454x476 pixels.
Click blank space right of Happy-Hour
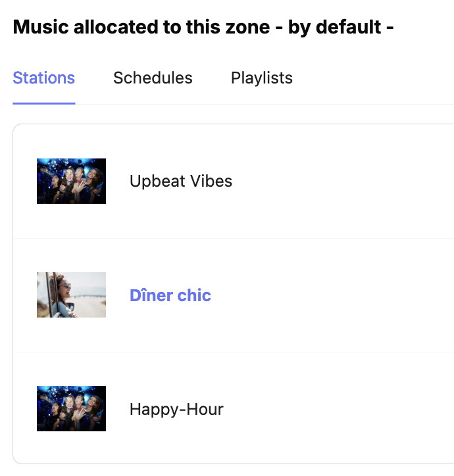(x=342, y=409)
